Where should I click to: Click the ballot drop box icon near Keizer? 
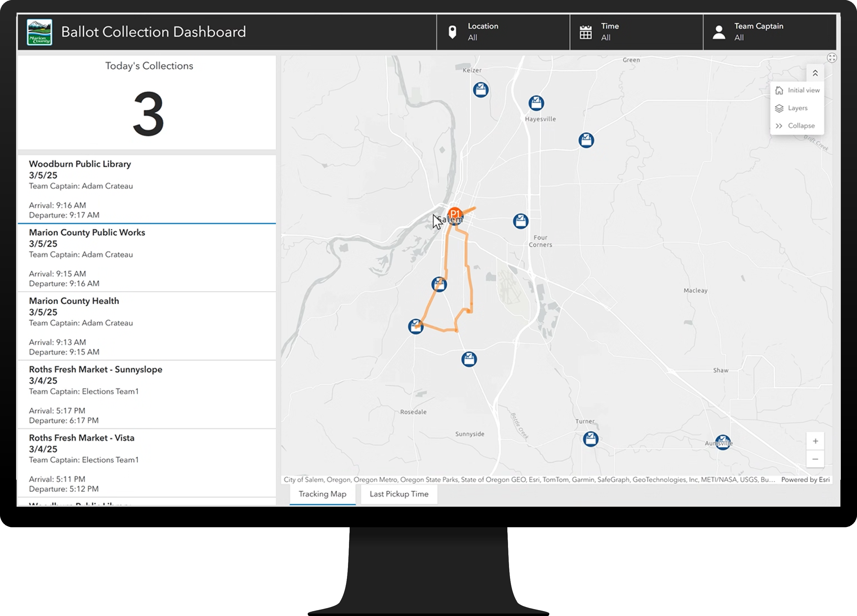(x=480, y=90)
